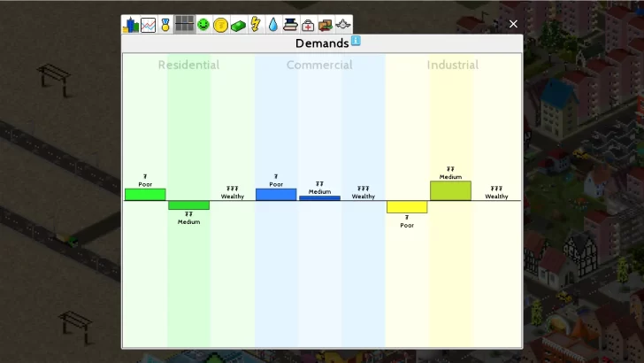The image size is (644, 363).
Task: Click the Industrial Poor yellow demand bar
Action: pyautogui.click(x=407, y=207)
